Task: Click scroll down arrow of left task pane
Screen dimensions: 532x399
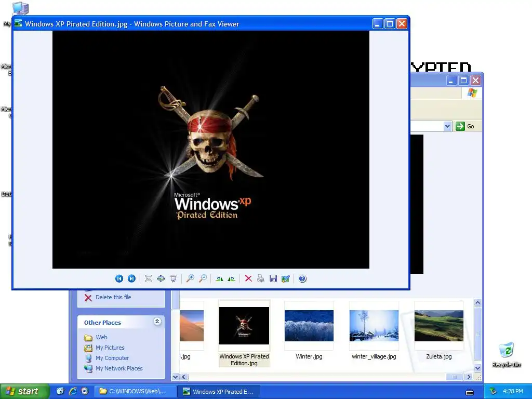Action: [175, 377]
